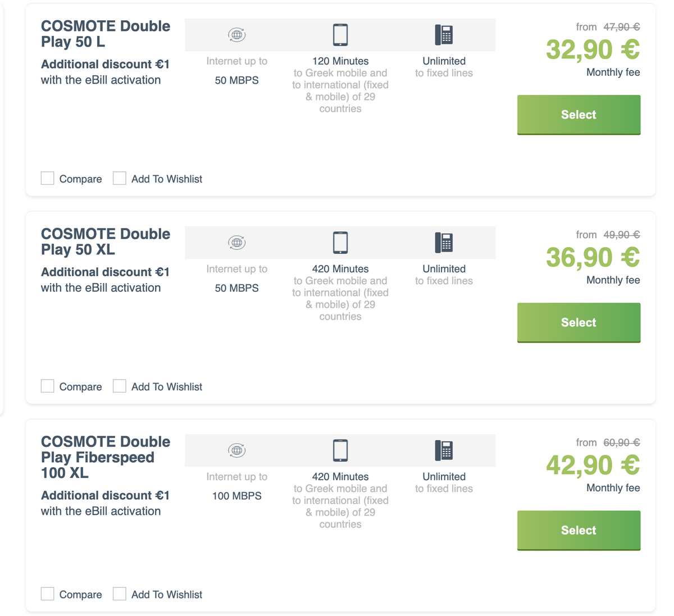674x616 pixels.
Task: Click mobile phone icon for Double Play 50 L
Action: [x=340, y=35]
